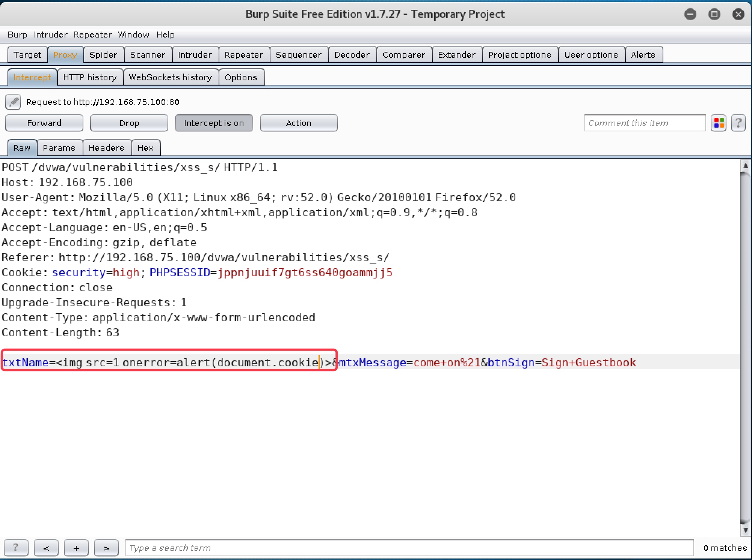Switch to the Extender tab
This screenshot has width=752, height=560.
[x=457, y=55]
